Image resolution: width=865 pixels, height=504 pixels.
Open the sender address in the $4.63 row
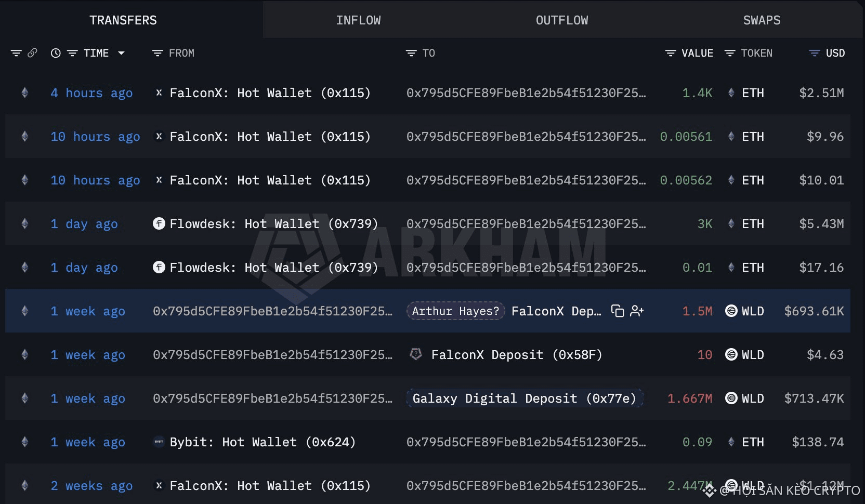(272, 355)
